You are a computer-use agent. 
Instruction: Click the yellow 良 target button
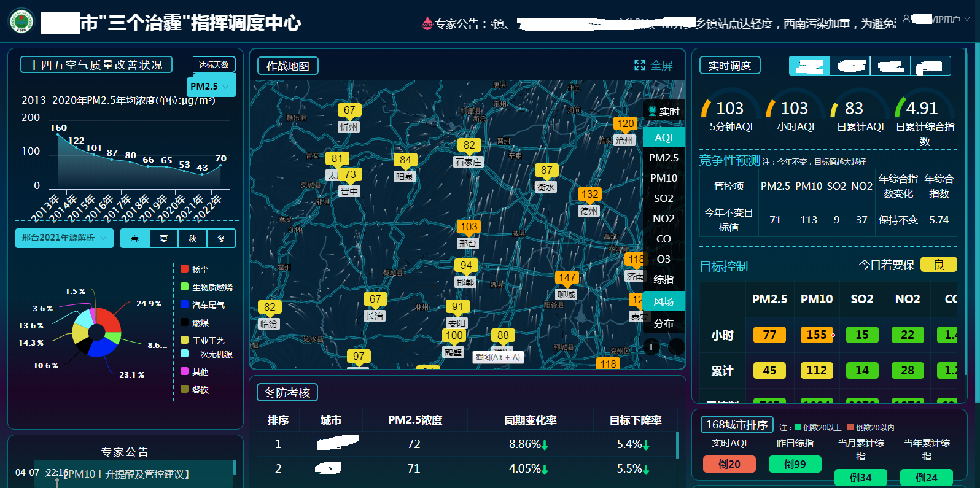[x=938, y=265]
